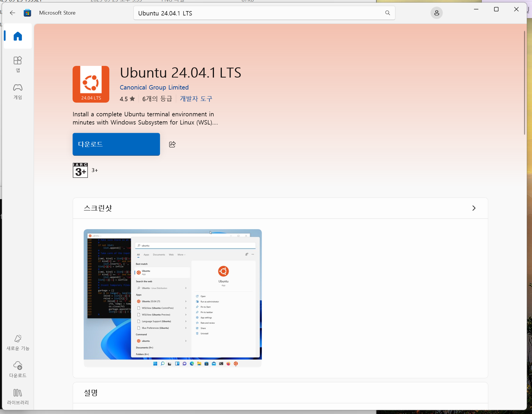This screenshot has width=532, height=414.
Task: Open the 앱 (Apps) section
Action: (18, 64)
